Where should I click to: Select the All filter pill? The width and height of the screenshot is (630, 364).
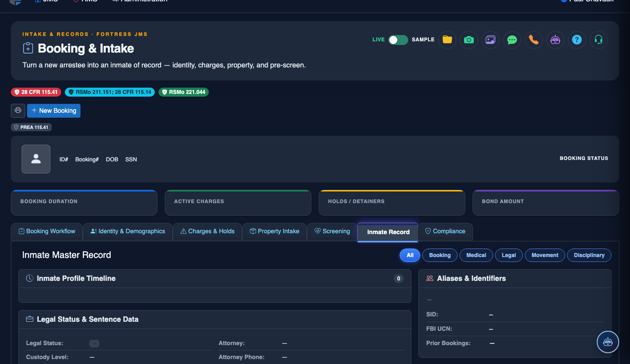(410, 255)
